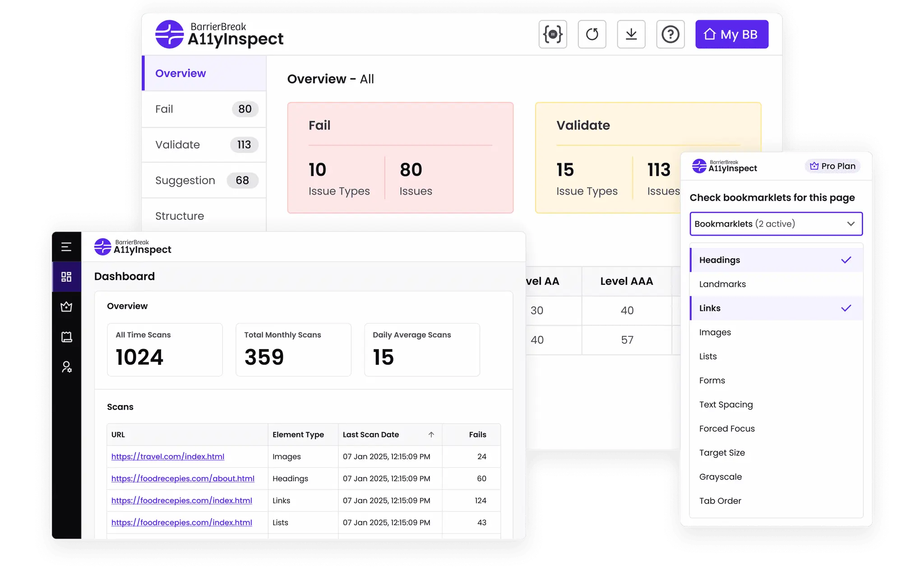The width and height of the screenshot is (924, 578).
Task: Open the Structure sidebar tab
Action: coord(204,216)
